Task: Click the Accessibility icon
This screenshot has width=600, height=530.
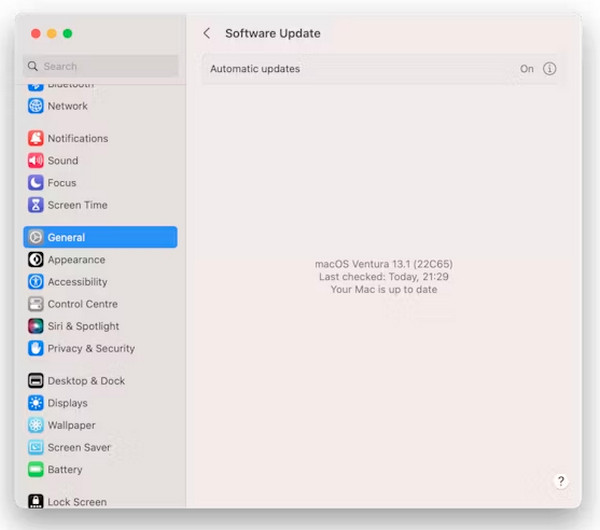Action: [36, 282]
